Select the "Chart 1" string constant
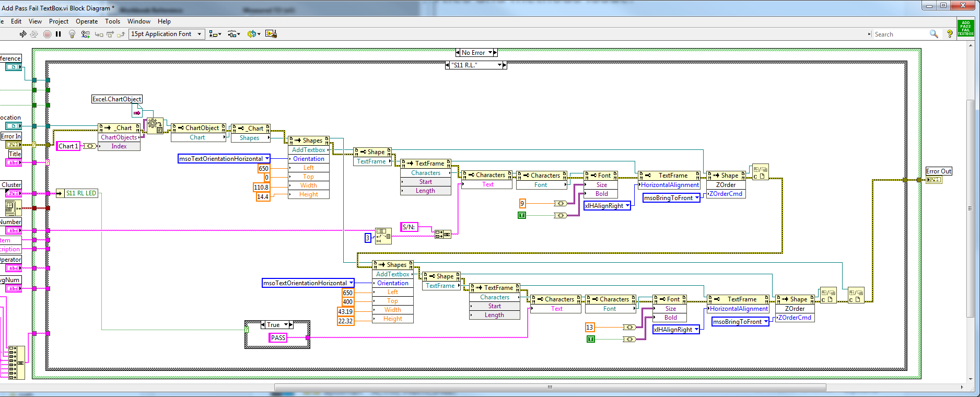980x397 pixels. 68,146
